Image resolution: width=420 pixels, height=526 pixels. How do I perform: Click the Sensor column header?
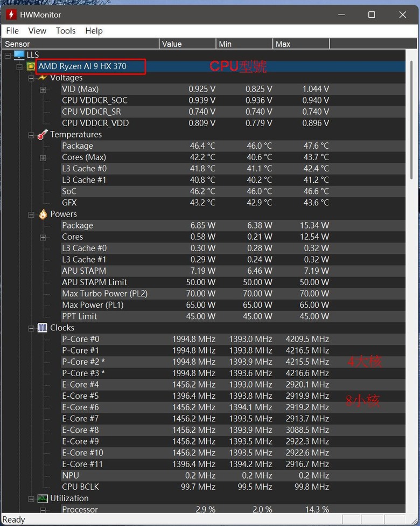(80, 44)
